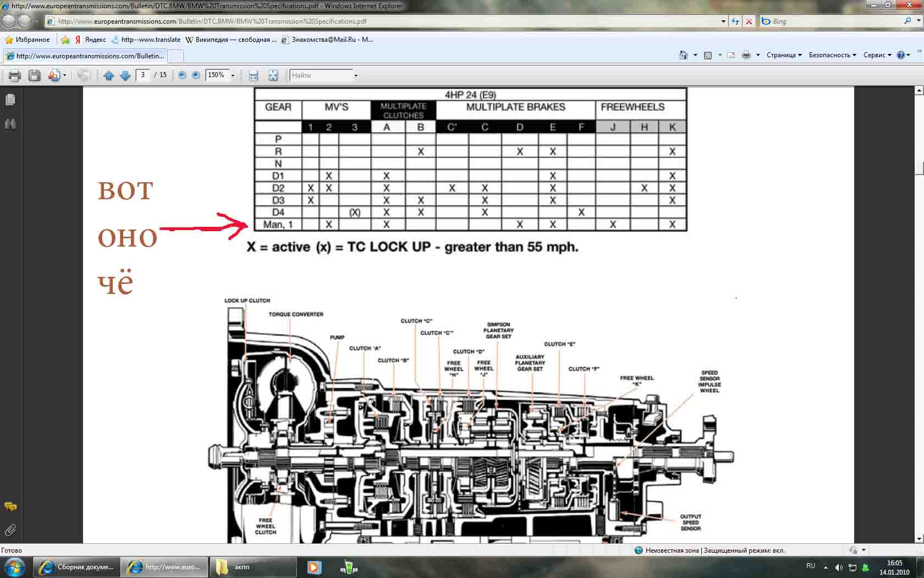
Task: Click the Избранное favorites button
Action: click(28, 40)
